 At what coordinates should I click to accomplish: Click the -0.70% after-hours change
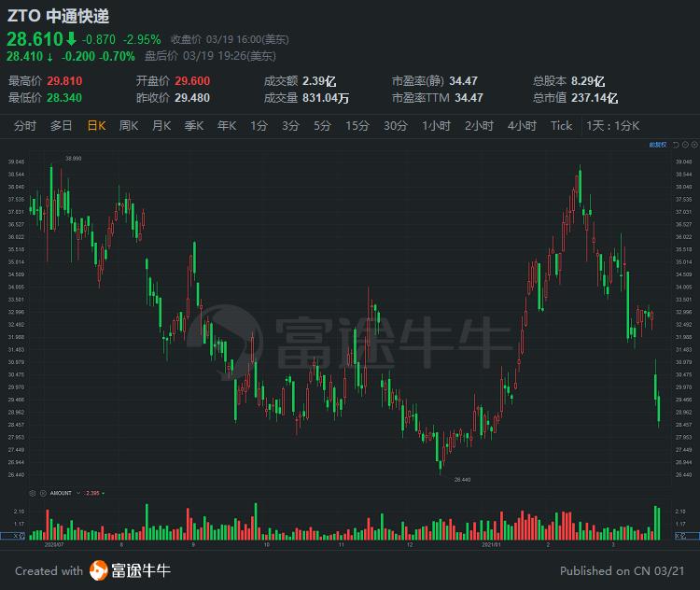point(117,56)
